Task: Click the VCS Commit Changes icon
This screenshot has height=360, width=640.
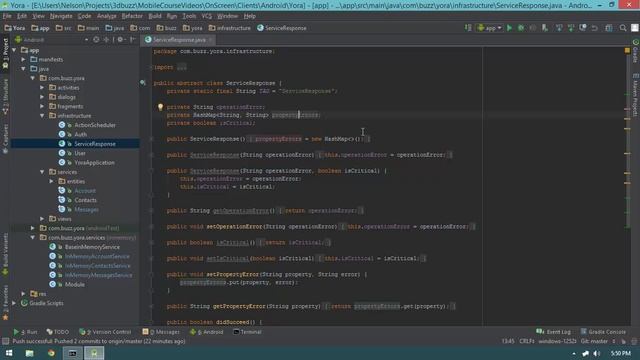Action: (571, 28)
